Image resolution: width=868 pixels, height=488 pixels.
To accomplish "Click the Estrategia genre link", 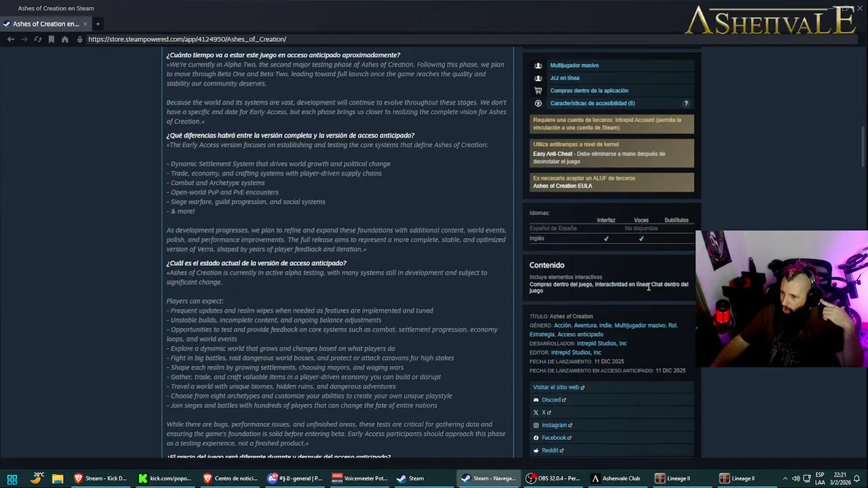I will 542,334.
